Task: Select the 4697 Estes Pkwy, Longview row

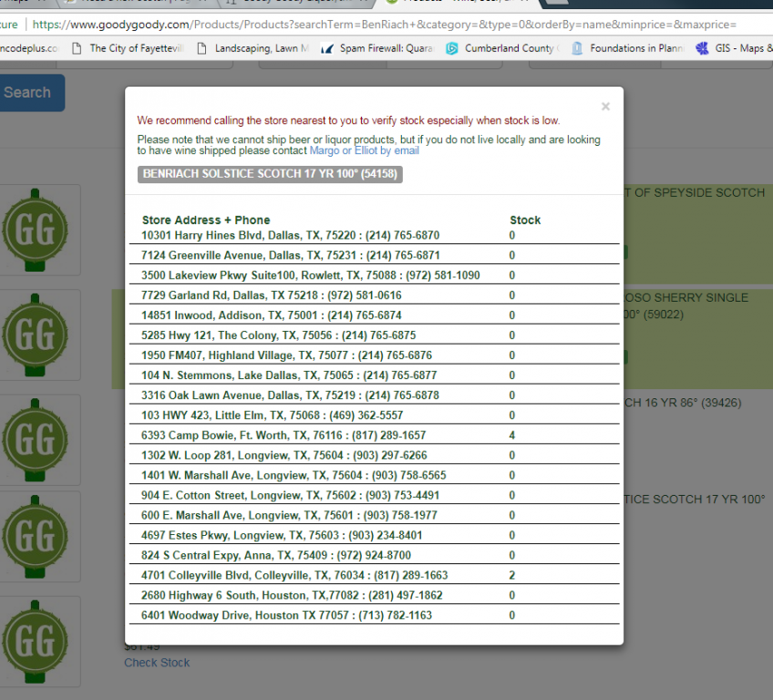Action: pos(374,535)
